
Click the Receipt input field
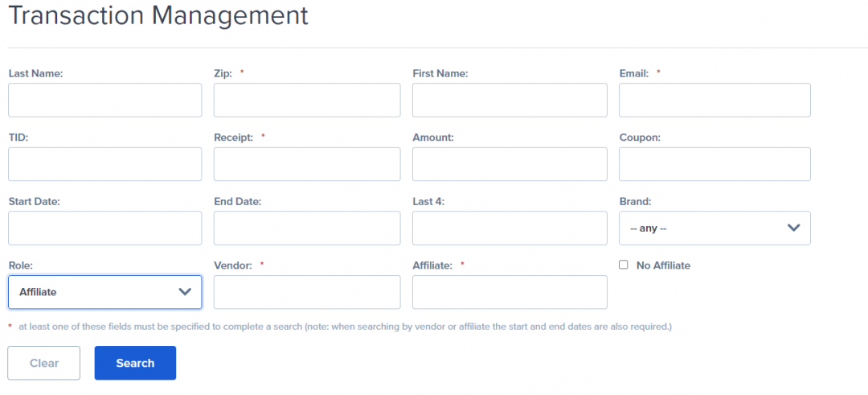[307, 164]
